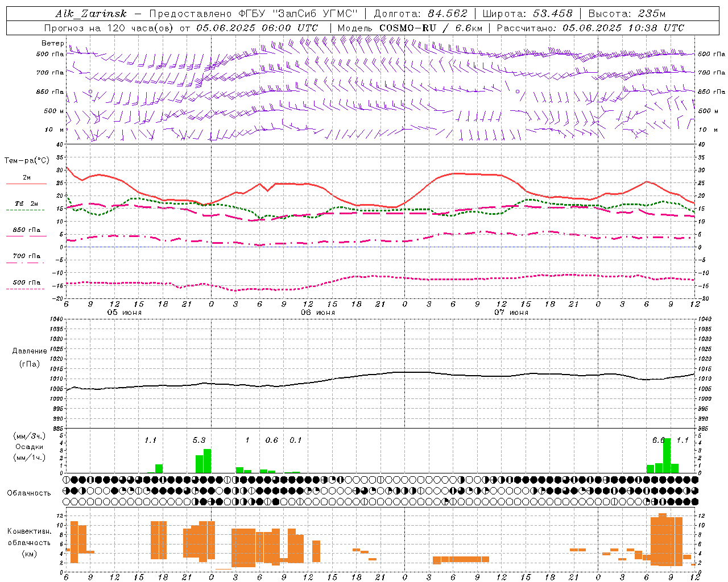Click the Осадки panel label

(x=30, y=447)
